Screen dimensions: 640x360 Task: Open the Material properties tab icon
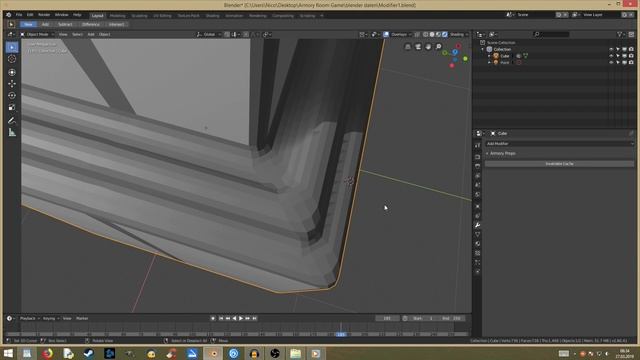pyautogui.click(x=478, y=244)
